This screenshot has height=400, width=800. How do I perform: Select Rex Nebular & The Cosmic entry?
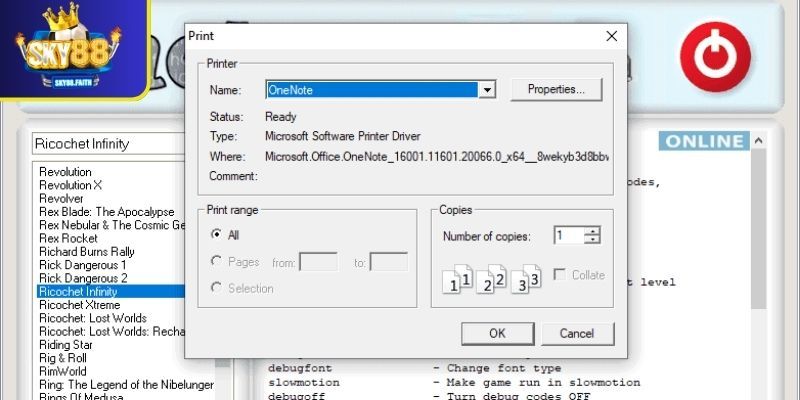click(112, 225)
